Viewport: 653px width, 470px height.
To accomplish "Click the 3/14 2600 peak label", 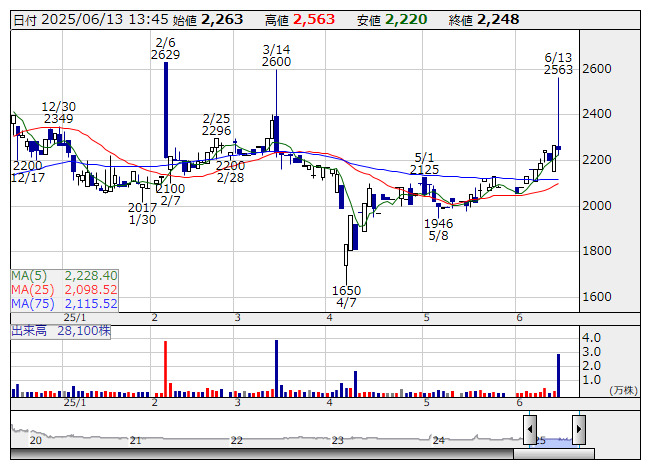I will coord(277,55).
